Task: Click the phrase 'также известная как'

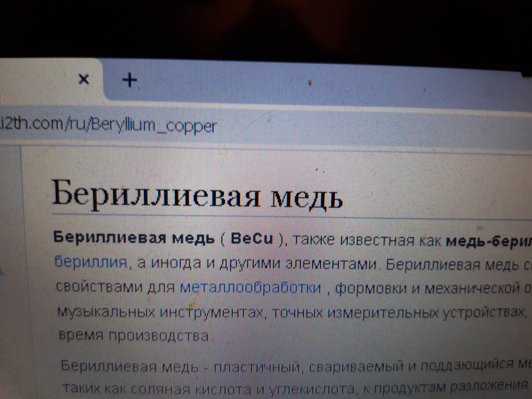Action: [x=364, y=240]
